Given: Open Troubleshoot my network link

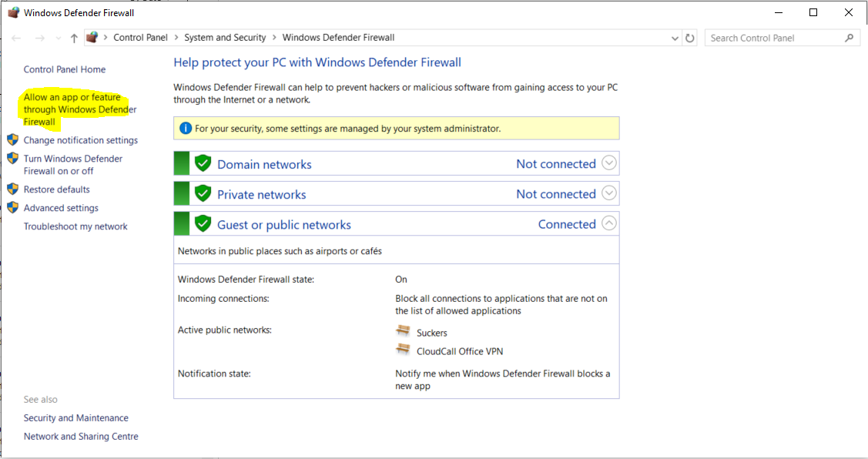Looking at the screenshot, I should coord(75,226).
